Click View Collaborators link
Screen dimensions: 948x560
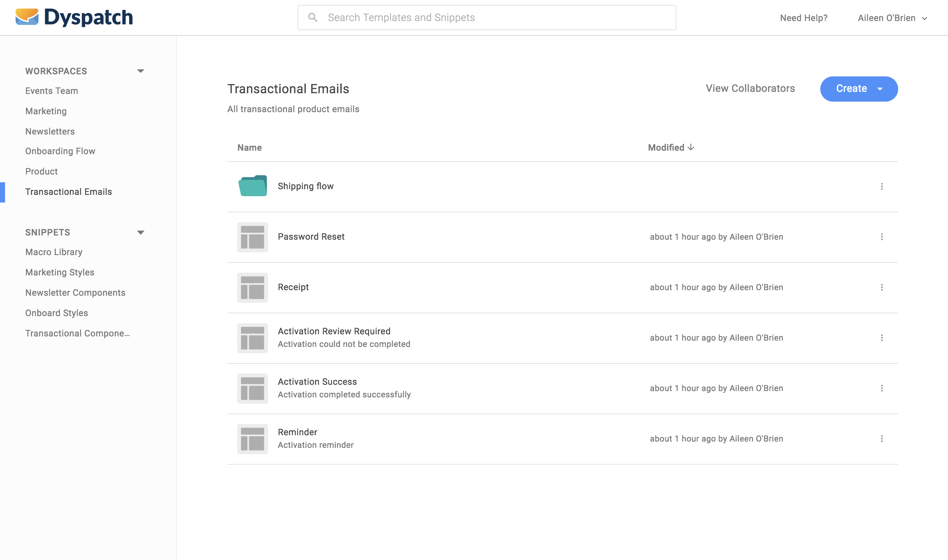click(750, 88)
